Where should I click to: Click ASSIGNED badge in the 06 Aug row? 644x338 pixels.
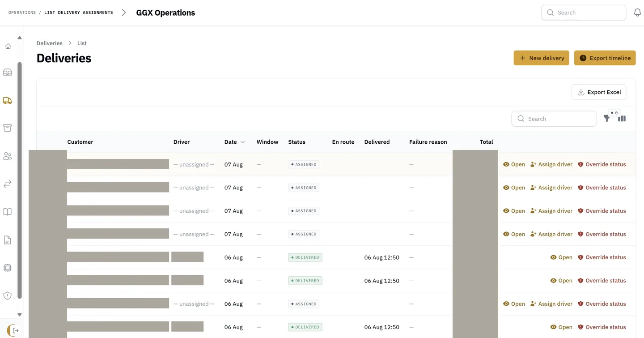(x=304, y=304)
